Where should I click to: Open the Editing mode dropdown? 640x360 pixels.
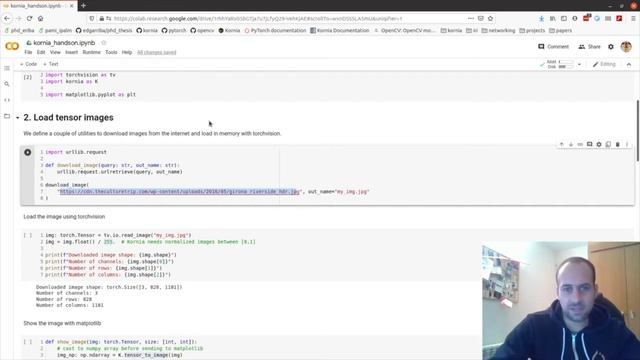[x=604, y=64]
